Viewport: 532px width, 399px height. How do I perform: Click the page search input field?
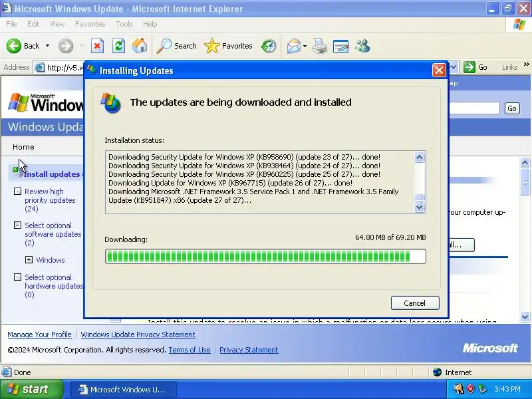[474, 108]
